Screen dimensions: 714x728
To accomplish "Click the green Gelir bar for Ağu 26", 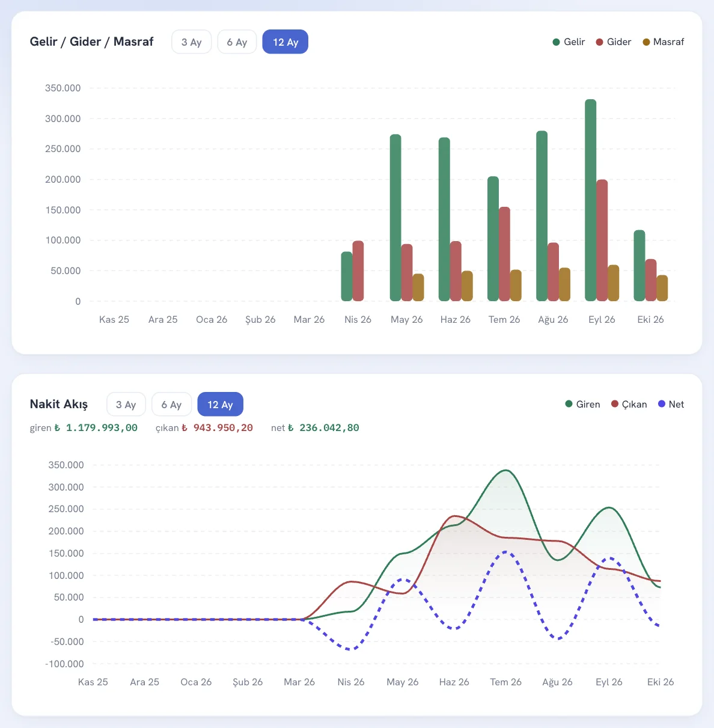I will point(542,216).
